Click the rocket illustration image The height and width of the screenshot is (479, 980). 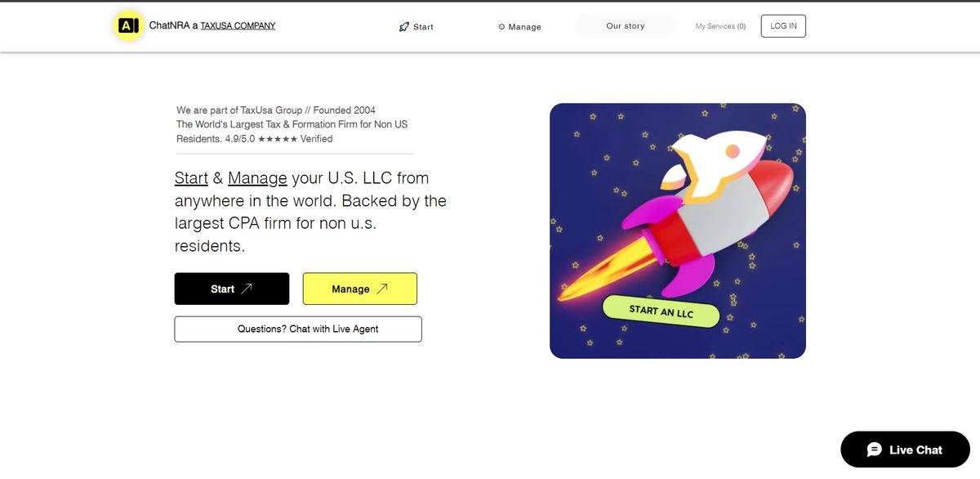[x=678, y=231]
